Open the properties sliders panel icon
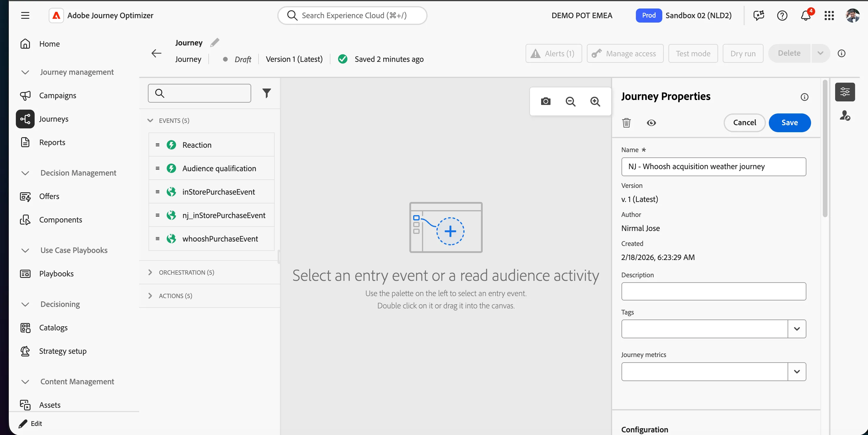 [845, 92]
